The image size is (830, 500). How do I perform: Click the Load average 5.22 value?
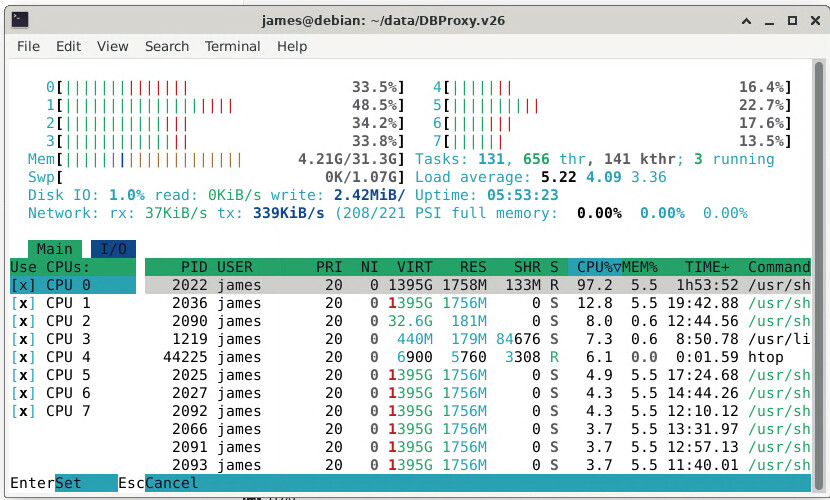(x=558, y=177)
